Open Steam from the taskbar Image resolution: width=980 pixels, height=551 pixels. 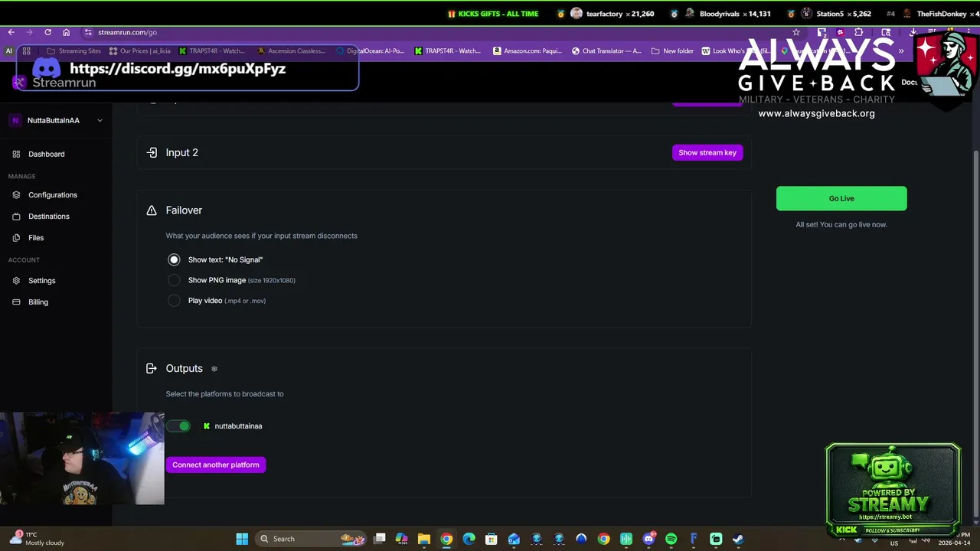738,539
